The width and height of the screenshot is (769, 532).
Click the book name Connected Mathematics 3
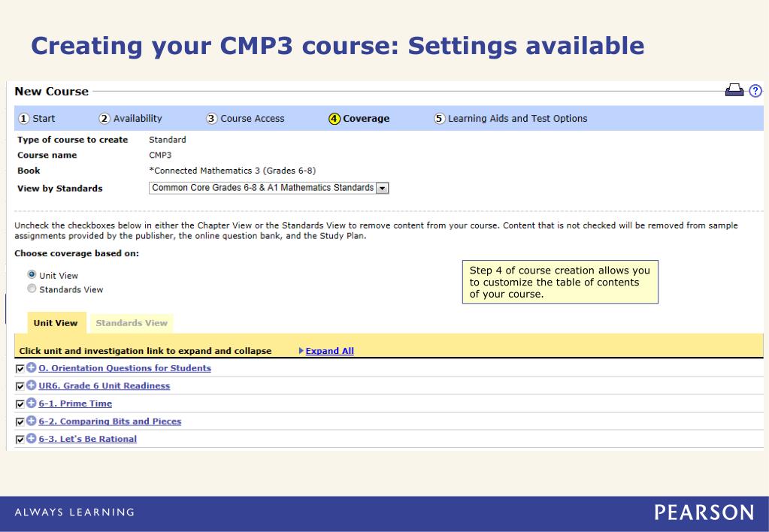click(232, 171)
